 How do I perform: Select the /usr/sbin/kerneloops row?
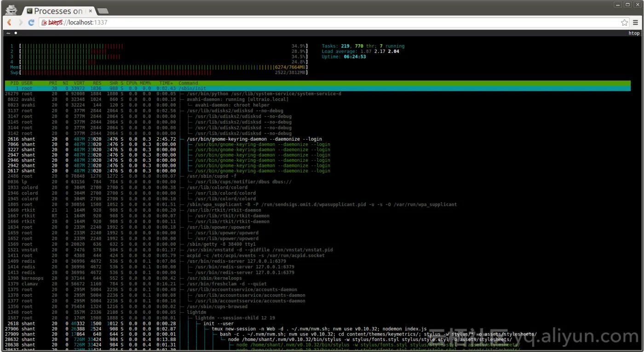(x=317, y=278)
